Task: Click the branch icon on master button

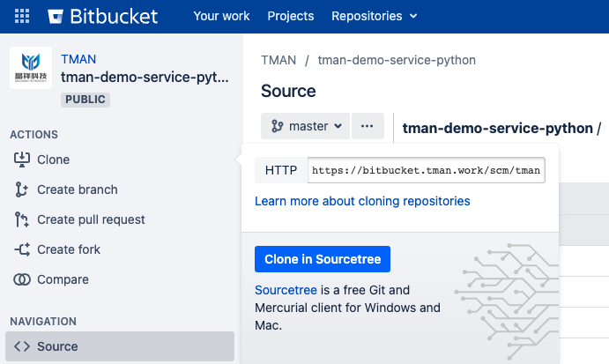Action: (277, 126)
